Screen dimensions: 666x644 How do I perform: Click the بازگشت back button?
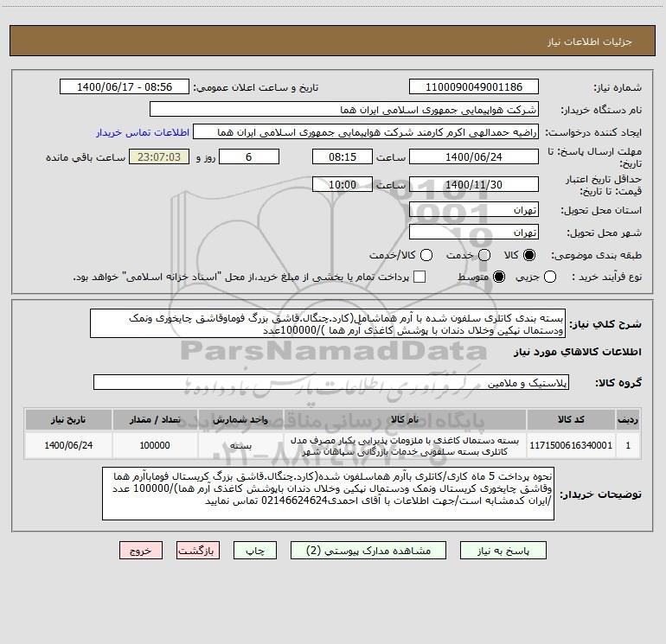[x=198, y=551]
